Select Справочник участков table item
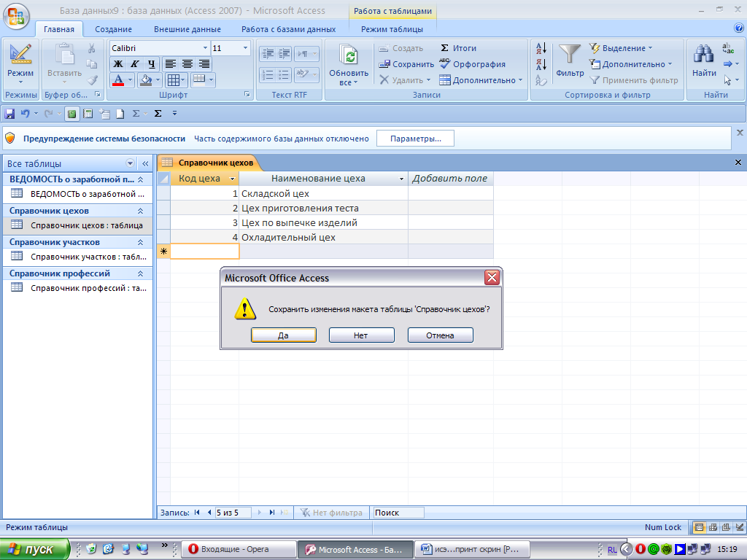Viewport: 747px width, 560px height. (x=78, y=257)
